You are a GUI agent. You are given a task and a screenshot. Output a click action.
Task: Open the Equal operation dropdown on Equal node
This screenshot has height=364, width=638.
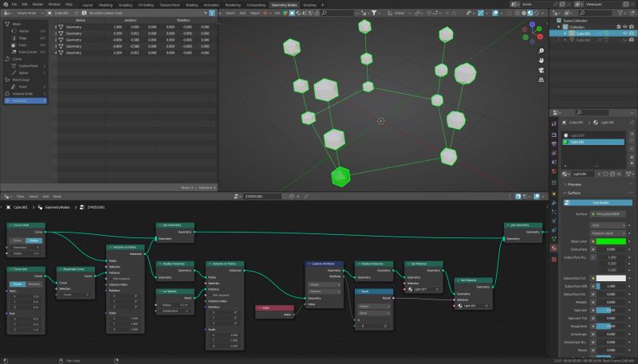tap(372, 313)
